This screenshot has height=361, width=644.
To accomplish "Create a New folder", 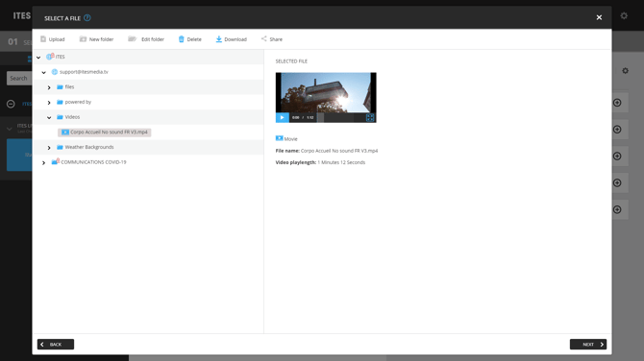I will [x=96, y=39].
